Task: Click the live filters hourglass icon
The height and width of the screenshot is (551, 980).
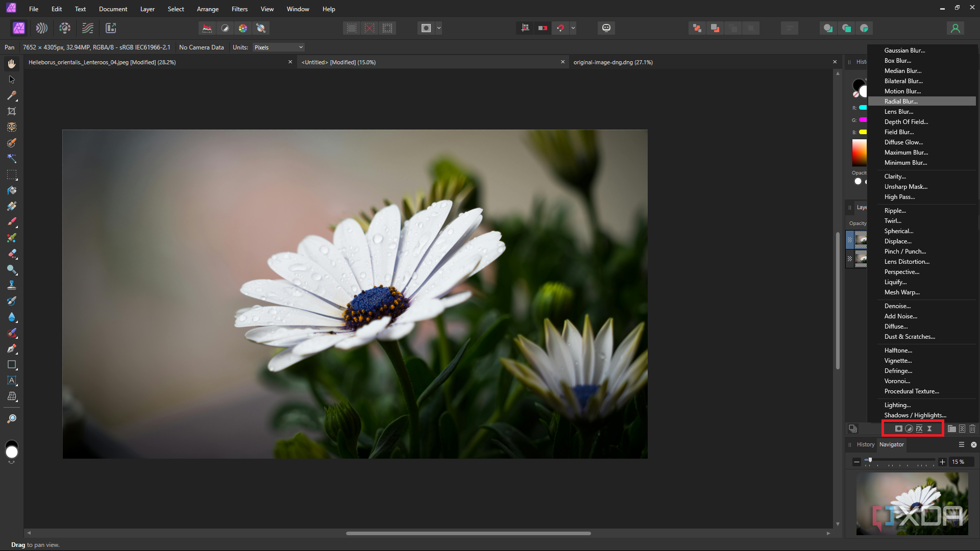Action: (929, 429)
